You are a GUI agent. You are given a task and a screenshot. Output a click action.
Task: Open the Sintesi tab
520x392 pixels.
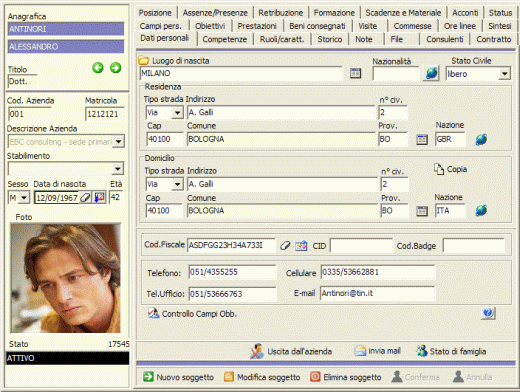point(499,26)
